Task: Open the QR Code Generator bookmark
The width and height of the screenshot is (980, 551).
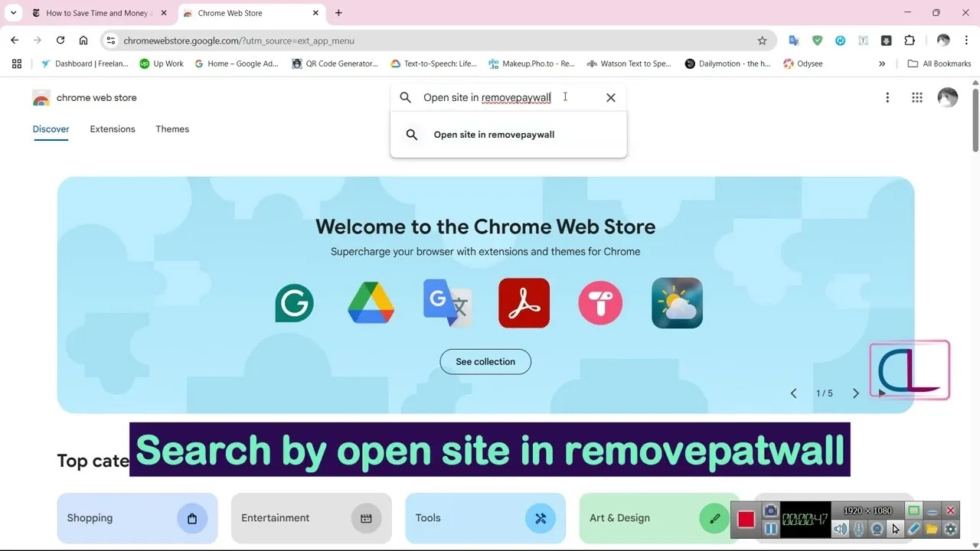Action: [x=335, y=64]
